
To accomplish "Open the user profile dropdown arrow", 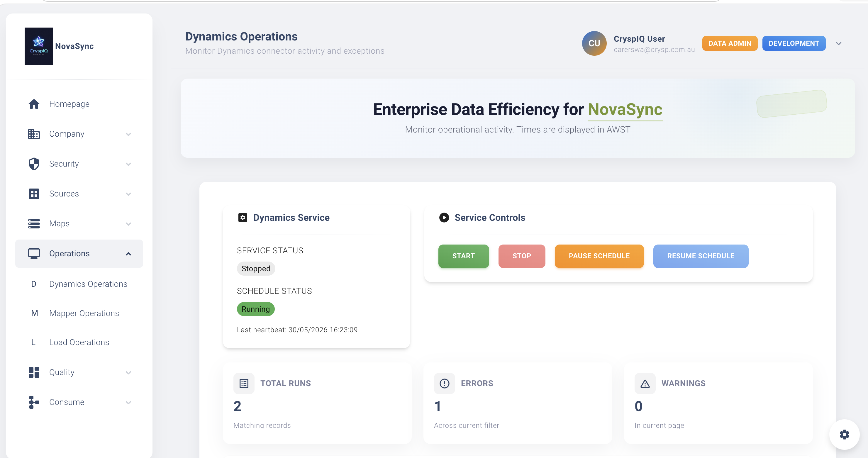I will tap(839, 43).
